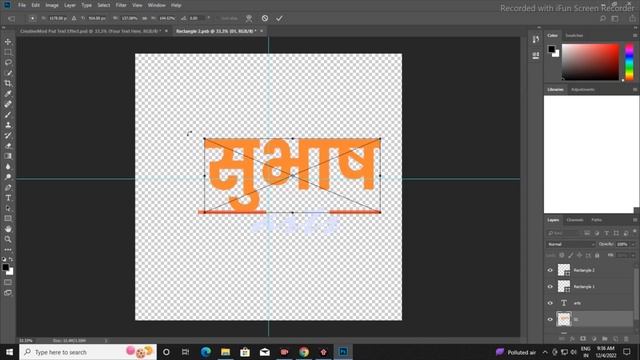Screen dimensions: 640x360
Task: Swap foreground and background colors
Action: (11, 259)
